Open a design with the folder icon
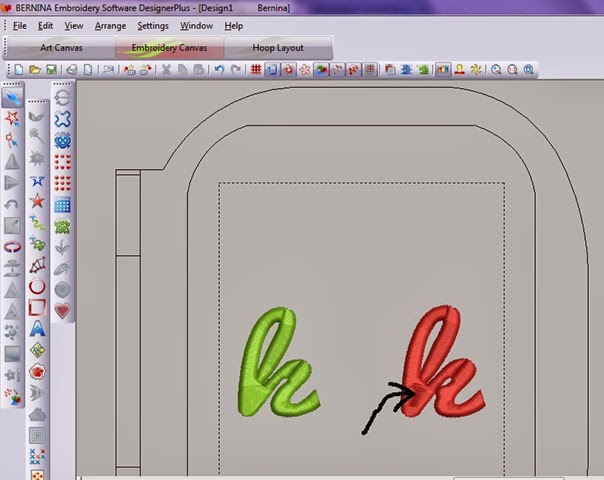604x480 pixels. pyautogui.click(x=35, y=70)
